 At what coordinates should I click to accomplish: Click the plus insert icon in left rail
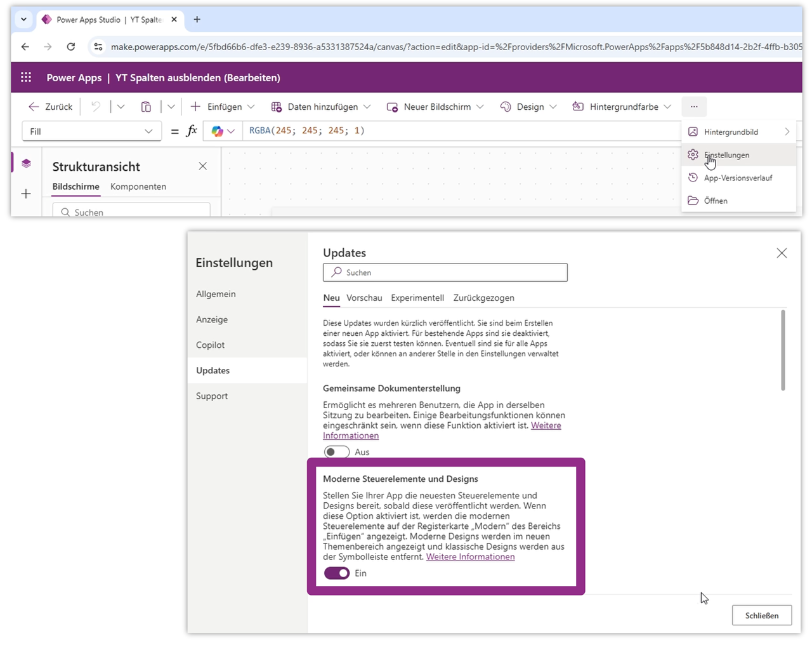(26, 194)
